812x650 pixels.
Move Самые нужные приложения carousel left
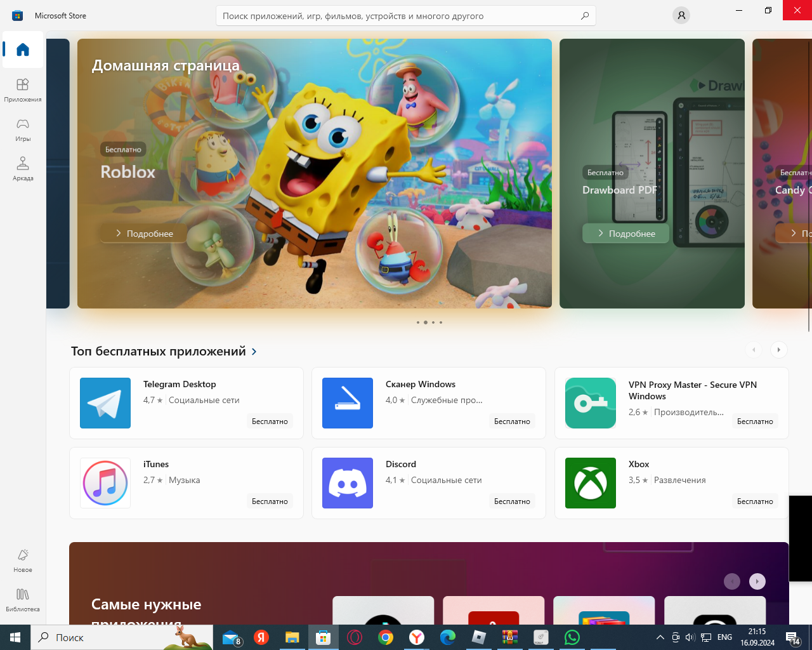[x=732, y=581]
